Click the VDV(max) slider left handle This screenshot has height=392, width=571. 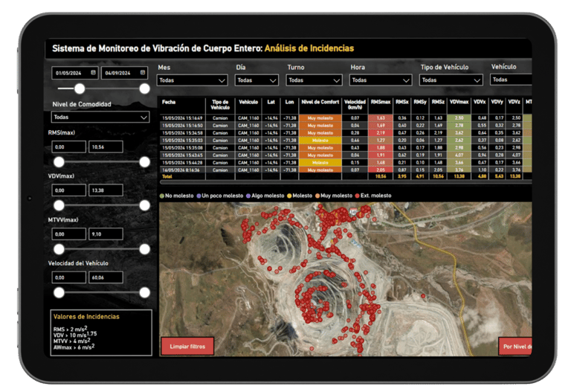59,205
